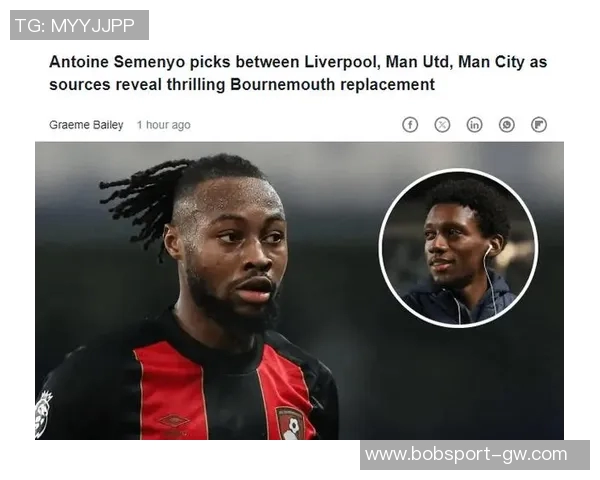Open the circular inset photo

click(458, 248)
